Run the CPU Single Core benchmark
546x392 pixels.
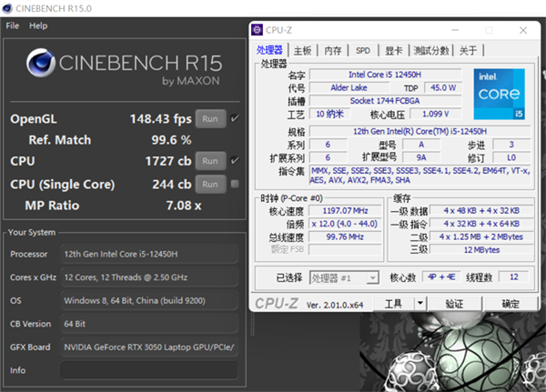(x=209, y=184)
